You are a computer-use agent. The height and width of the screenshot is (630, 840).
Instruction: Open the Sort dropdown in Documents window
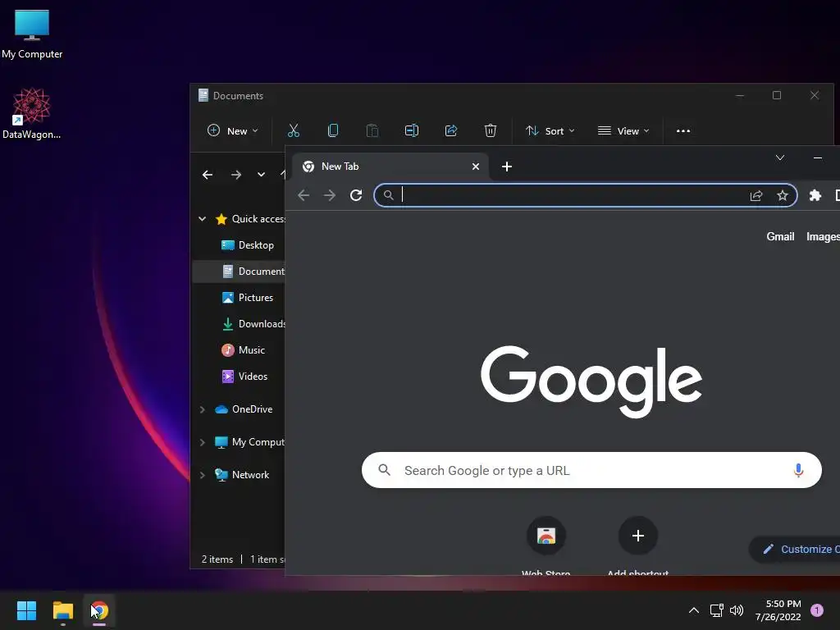click(550, 130)
